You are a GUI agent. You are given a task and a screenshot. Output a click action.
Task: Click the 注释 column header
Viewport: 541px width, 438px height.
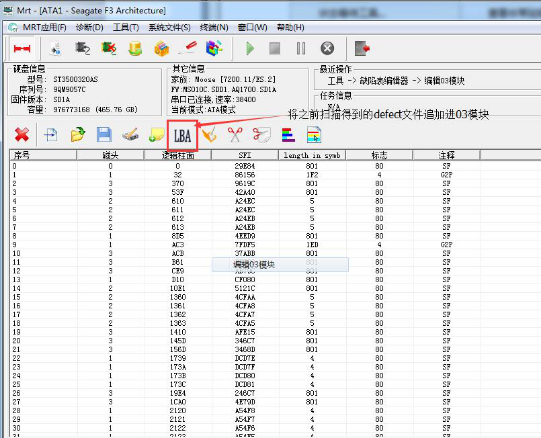click(x=446, y=155)
